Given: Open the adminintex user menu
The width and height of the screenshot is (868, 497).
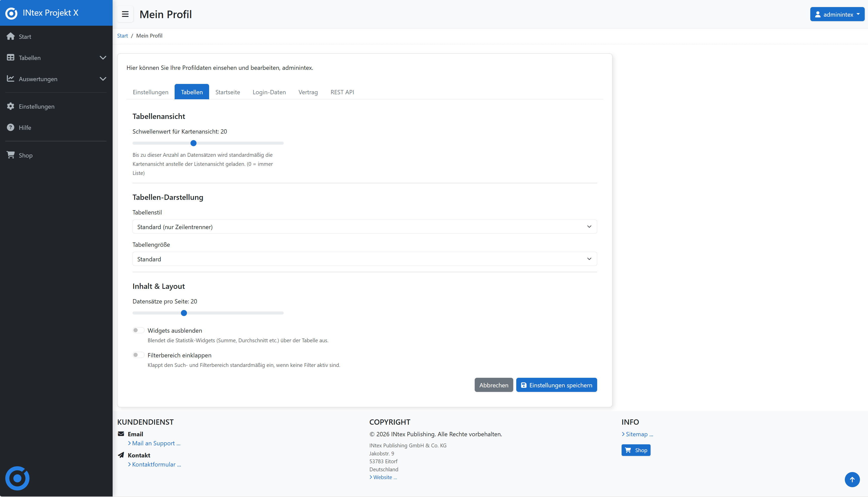Looking at the screenshot, I should point(837,14).
